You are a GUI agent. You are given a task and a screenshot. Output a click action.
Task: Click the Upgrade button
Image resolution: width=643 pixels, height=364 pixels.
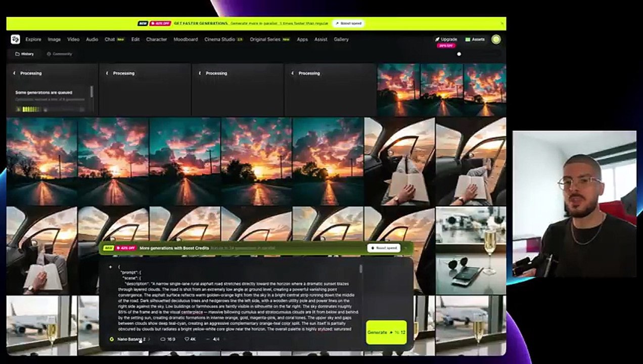[x=446, y=39]
